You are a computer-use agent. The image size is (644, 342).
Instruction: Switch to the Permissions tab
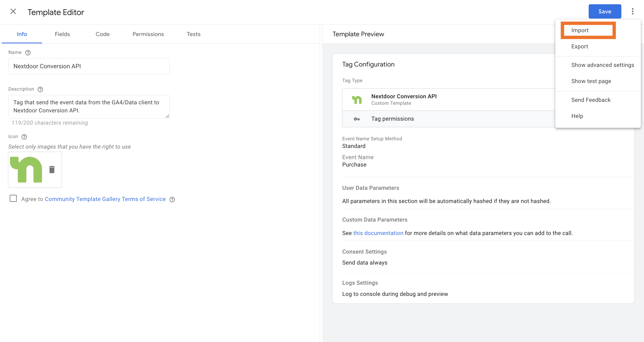click(148, 34)
